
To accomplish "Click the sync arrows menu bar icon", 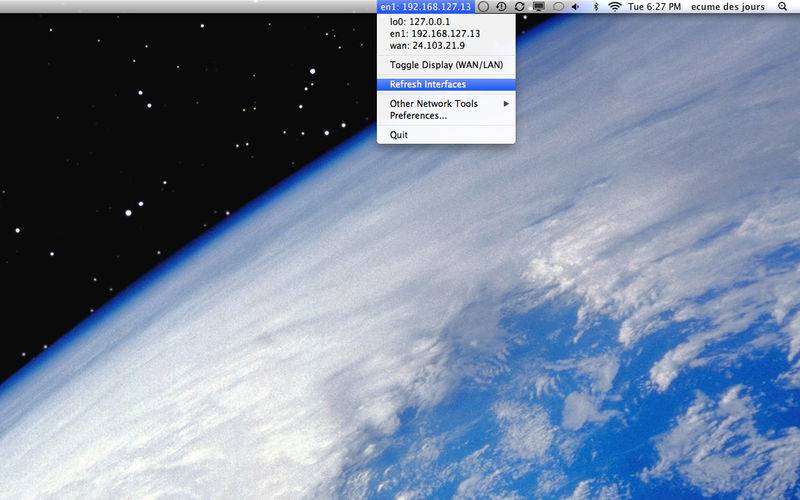I will [519, 7].
